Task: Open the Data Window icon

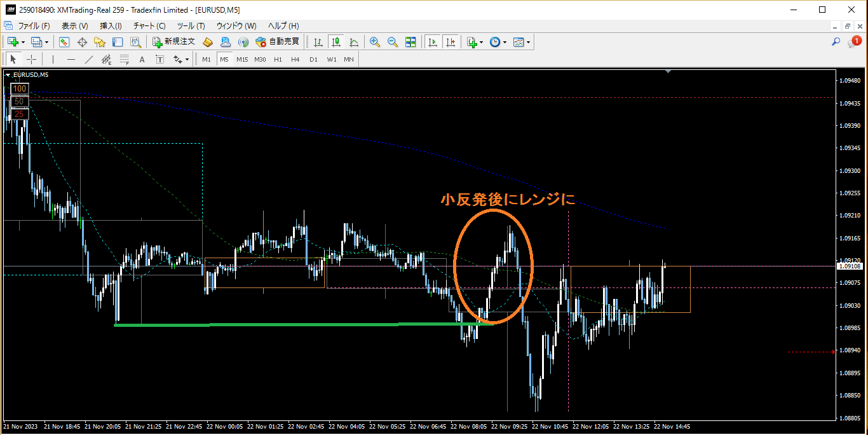Action: click(x=82, y=42)
